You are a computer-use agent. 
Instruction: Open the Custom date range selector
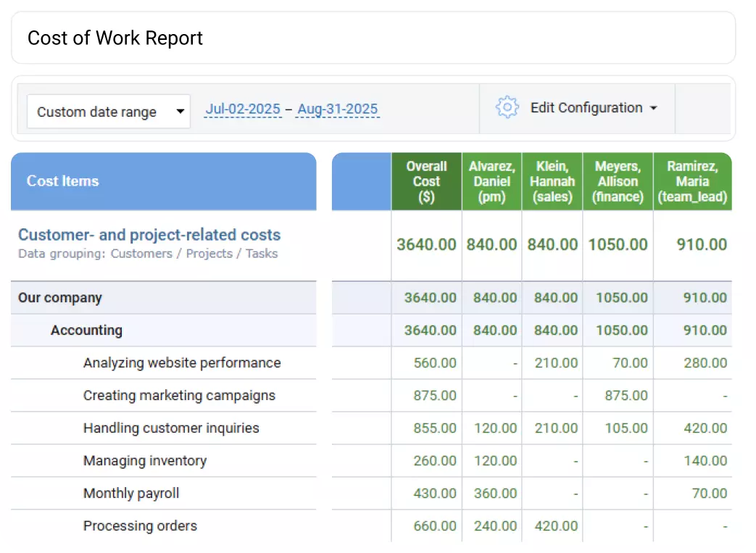pos(108,112)
